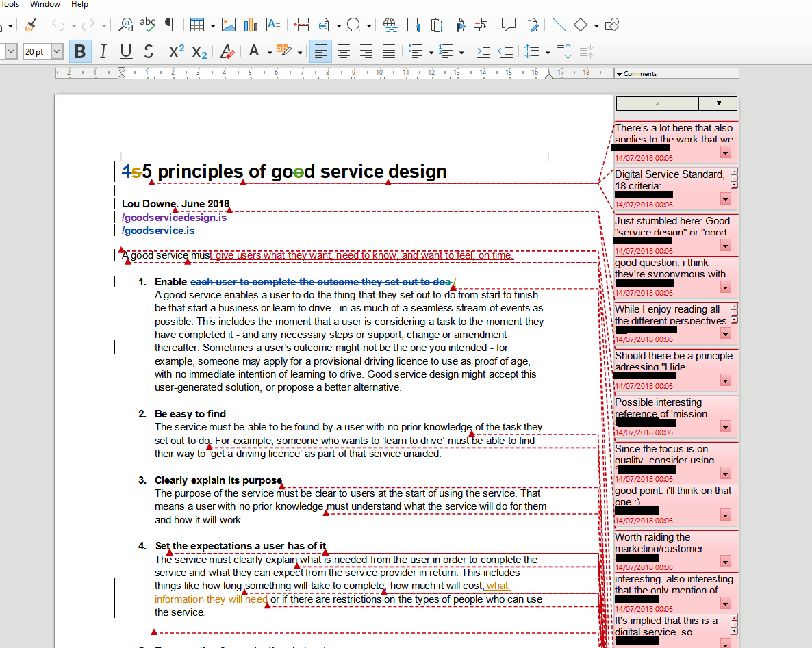Open Find and Replace tool
The width and height of the screenshot is (812, 648).
pyautogui.click(x=126, y=25)
